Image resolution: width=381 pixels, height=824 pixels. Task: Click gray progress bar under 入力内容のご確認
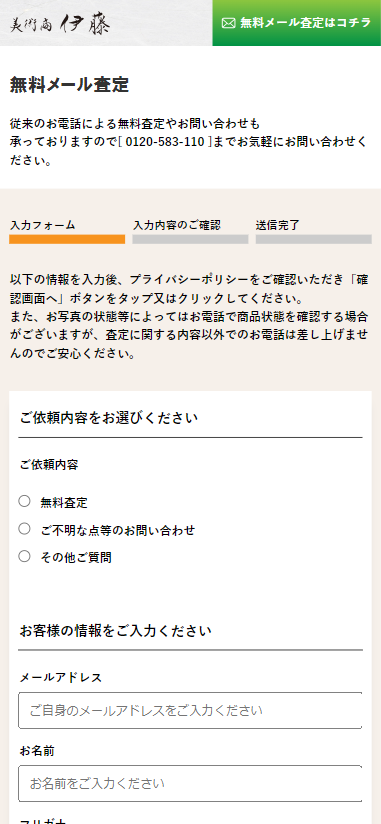[190, 240]
